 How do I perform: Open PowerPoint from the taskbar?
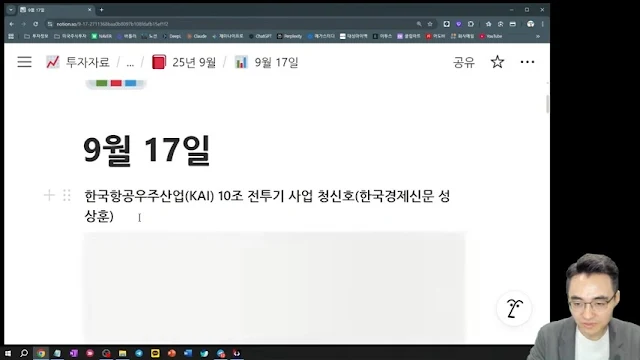171,353
